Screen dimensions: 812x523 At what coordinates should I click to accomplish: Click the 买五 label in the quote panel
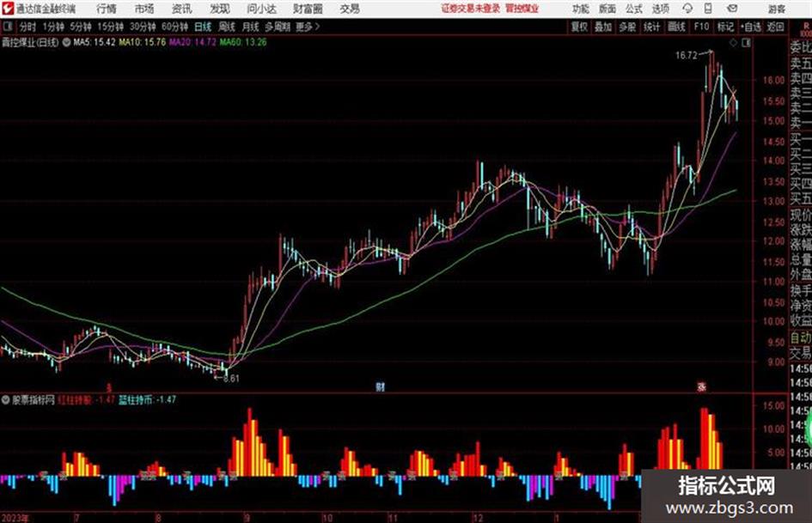[801, 198]
